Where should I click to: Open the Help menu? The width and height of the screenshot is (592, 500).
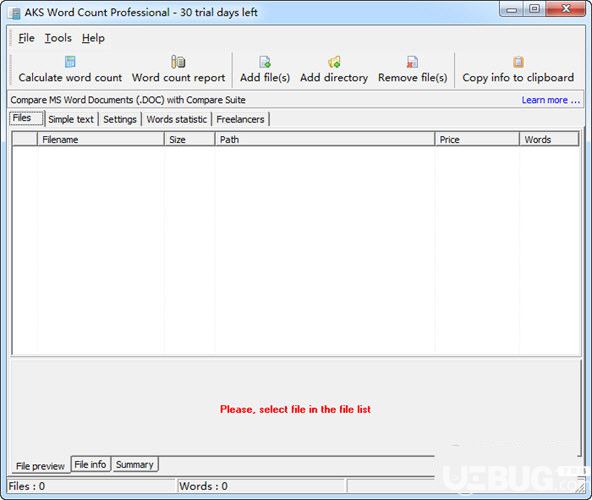click(93, 38)
